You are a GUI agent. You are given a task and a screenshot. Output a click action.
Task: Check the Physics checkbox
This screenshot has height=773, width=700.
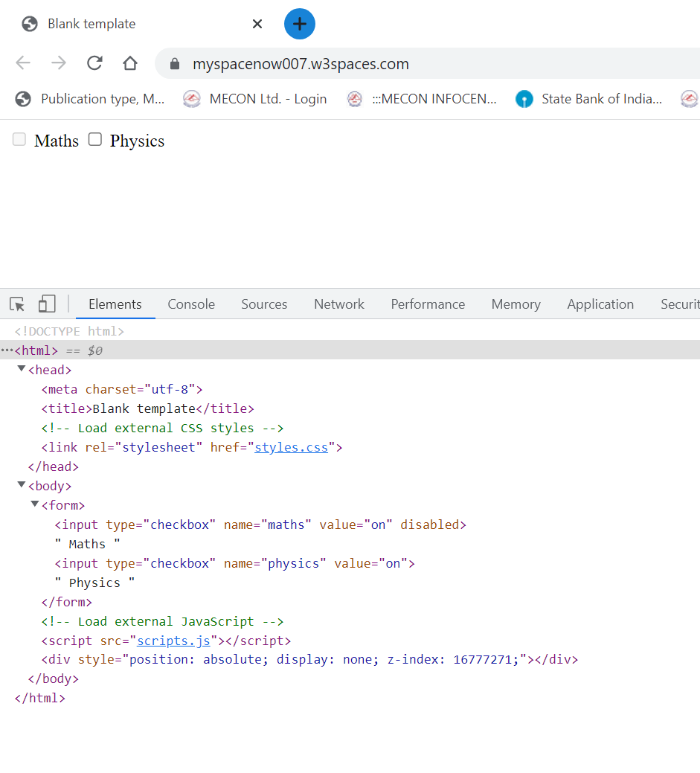coord(95,140)
